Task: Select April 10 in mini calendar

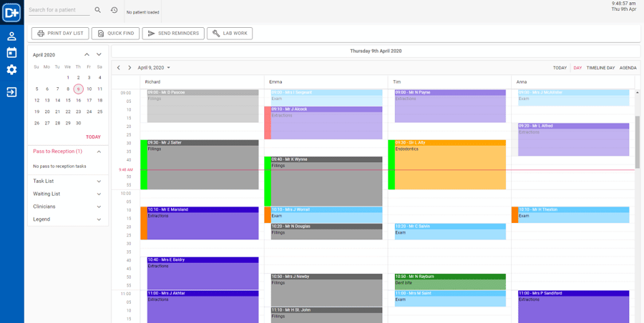Action: (89, 89)
